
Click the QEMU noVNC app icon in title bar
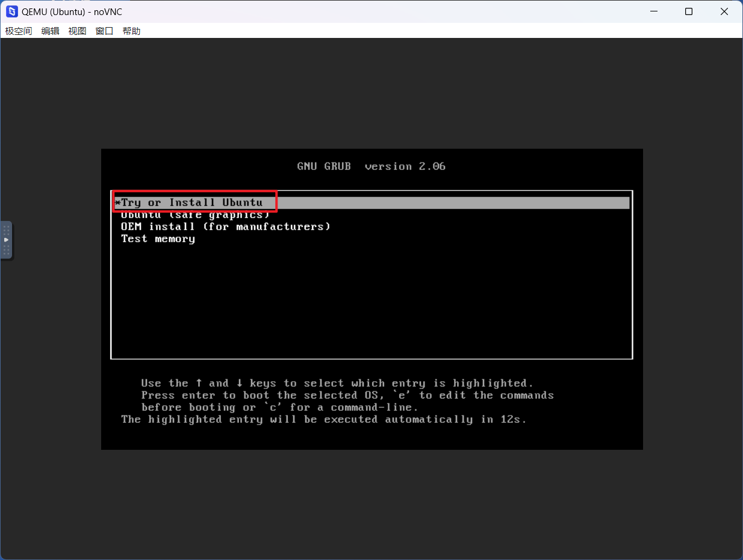pyautogui.click(x=11, y=11)
